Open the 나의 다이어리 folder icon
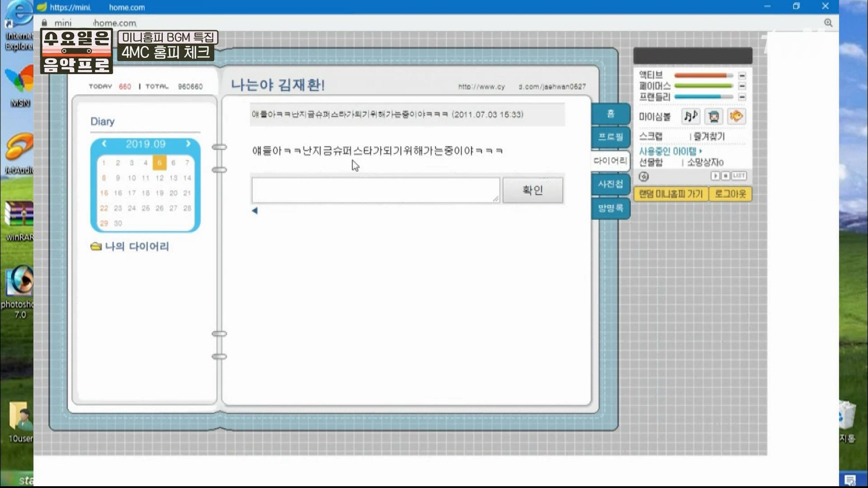 tap(96, 246)
